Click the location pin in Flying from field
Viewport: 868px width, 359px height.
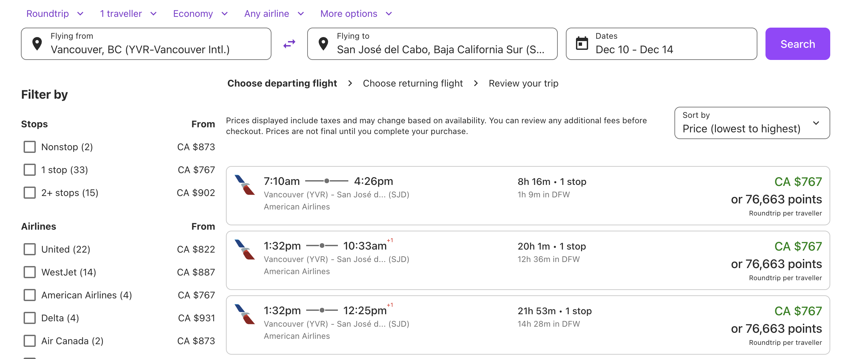pos(37,43)
